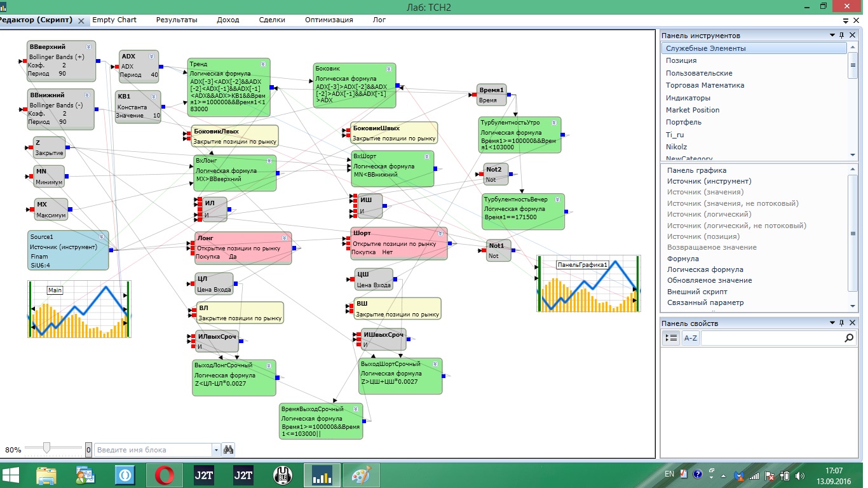Image resolution: width=868 pixels, height=488 pixels.
Task: Close the Редактор (Скрипт) tab
Action: (x=81, y=21)
